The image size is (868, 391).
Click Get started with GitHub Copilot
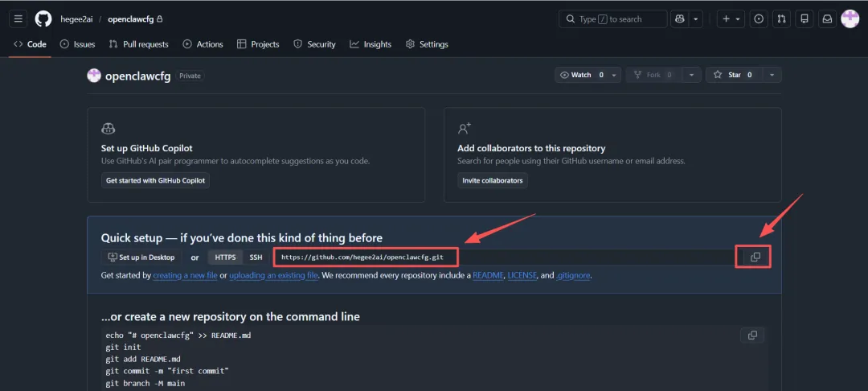pyautogui.click(x=156, y=180)
